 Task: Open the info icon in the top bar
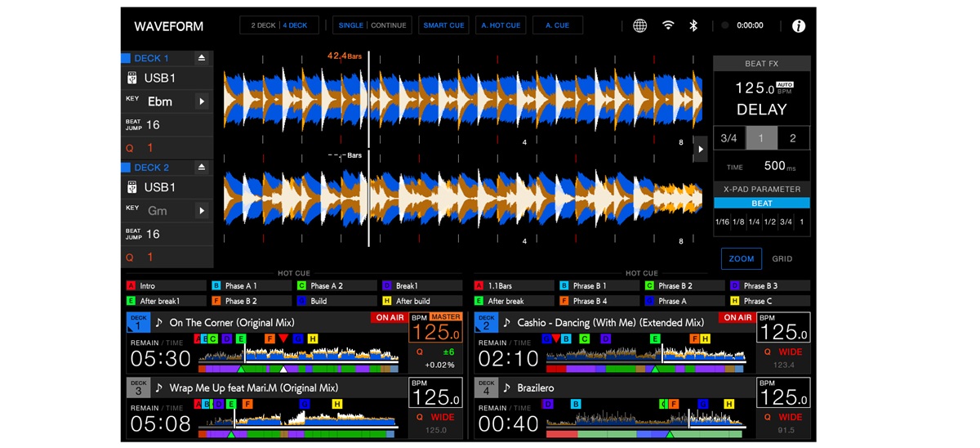[x=798, y=25]
